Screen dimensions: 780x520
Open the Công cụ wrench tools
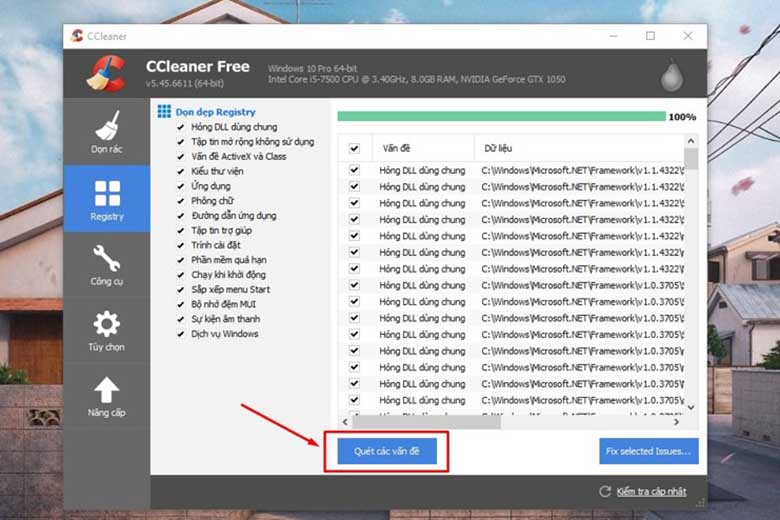click(106, 265)
